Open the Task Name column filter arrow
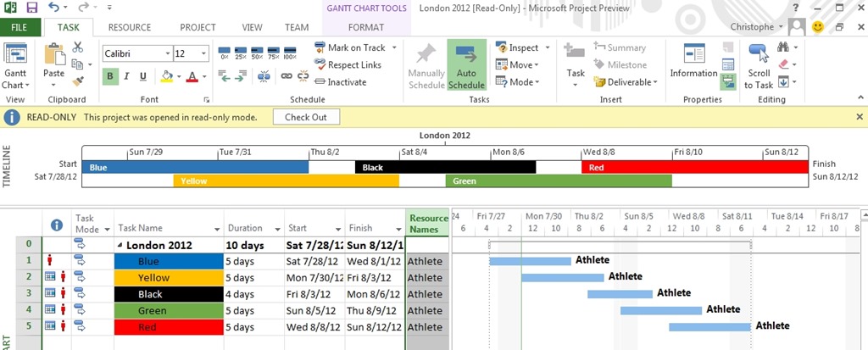 tap(217, 230)
